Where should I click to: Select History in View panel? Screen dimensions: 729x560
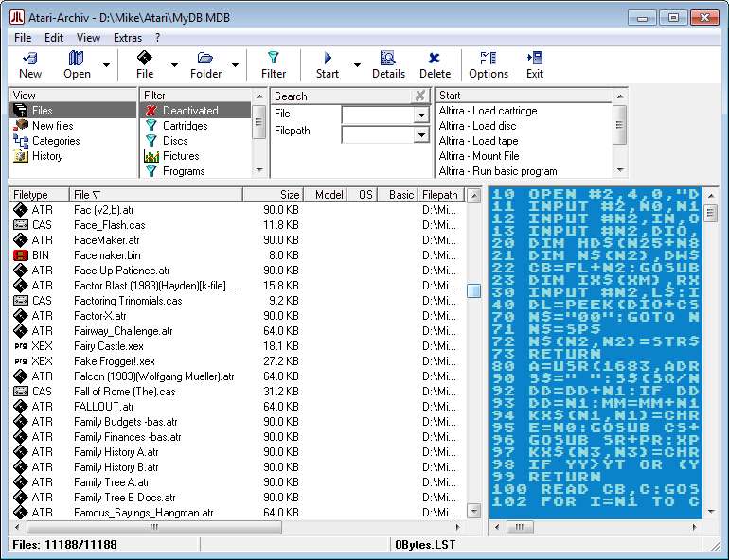[73, 156]
